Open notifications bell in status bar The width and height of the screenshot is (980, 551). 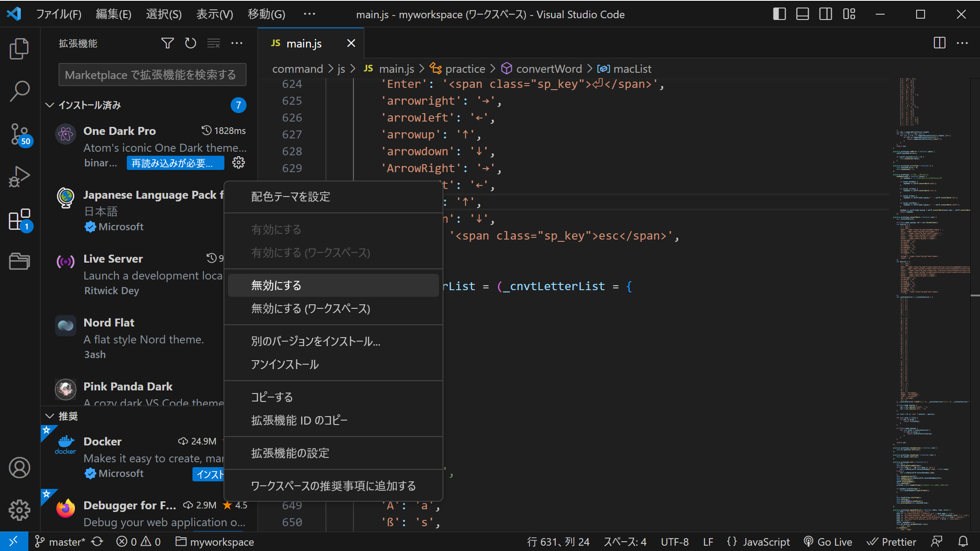coord(963,542)
